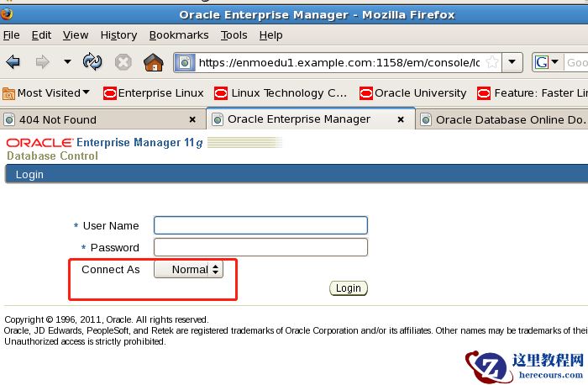Click into the Google search box
This screenshot has width=588, height=385.
click(576, 63)
